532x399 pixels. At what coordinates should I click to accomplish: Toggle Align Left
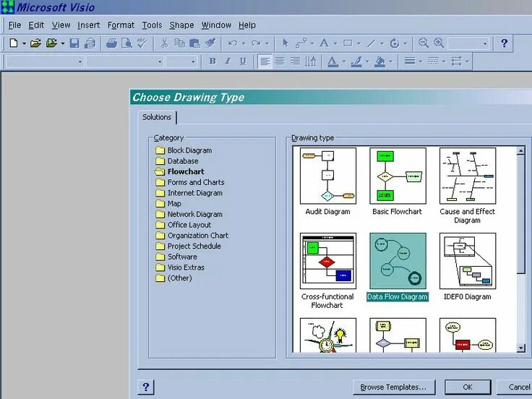pos(265,61)
